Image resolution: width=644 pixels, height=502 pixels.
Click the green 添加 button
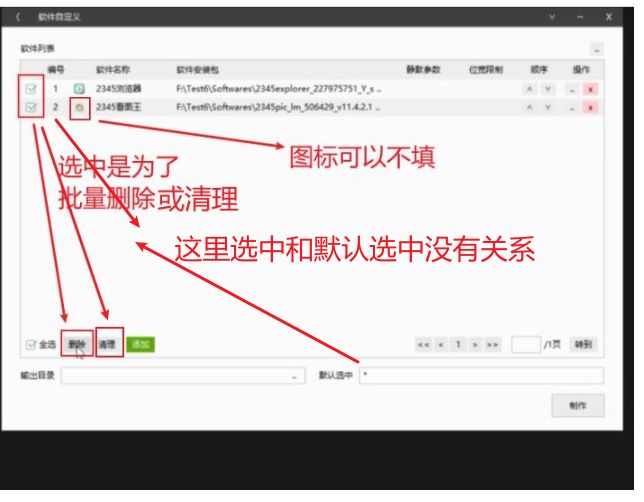pos(140,344)
